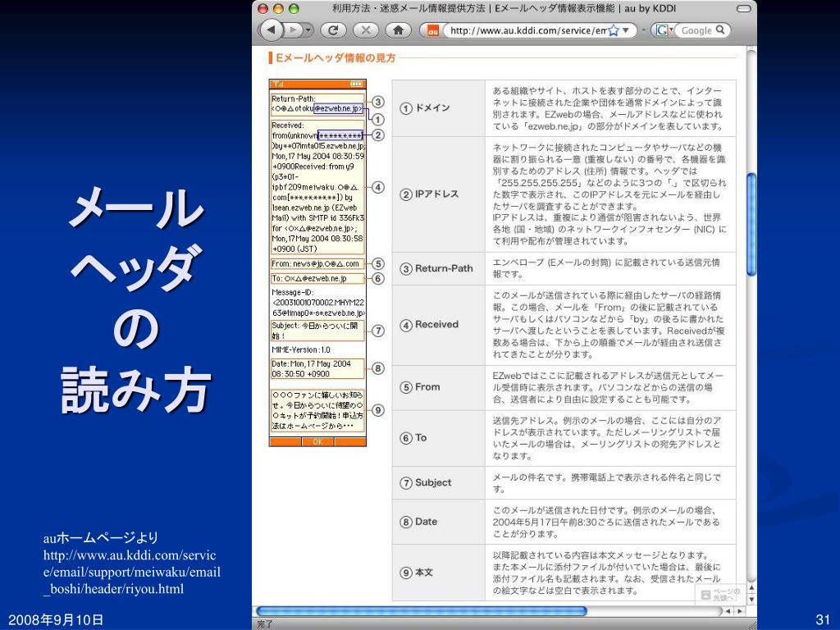Screen dimensions: 840x630
Task: Click the slide date '2008年9月10日'
Action: pos(56,620)
